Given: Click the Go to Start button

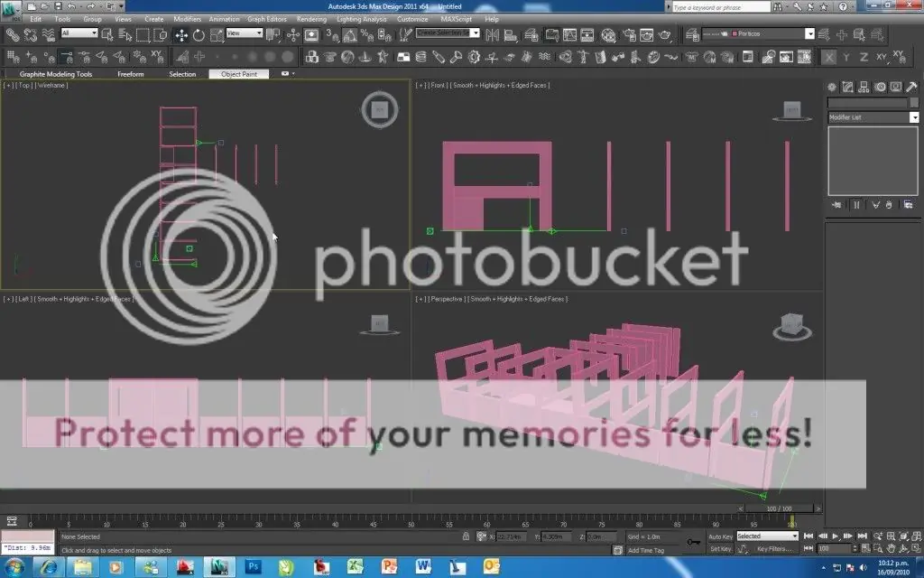Looking at the screenshot, I should (808, 536).
